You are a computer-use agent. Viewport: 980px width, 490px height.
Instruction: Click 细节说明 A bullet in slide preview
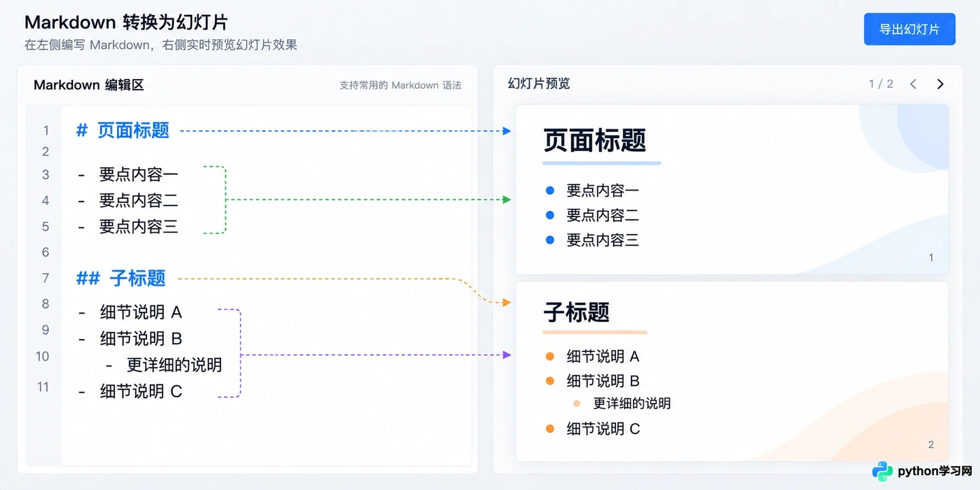[603, 356]
